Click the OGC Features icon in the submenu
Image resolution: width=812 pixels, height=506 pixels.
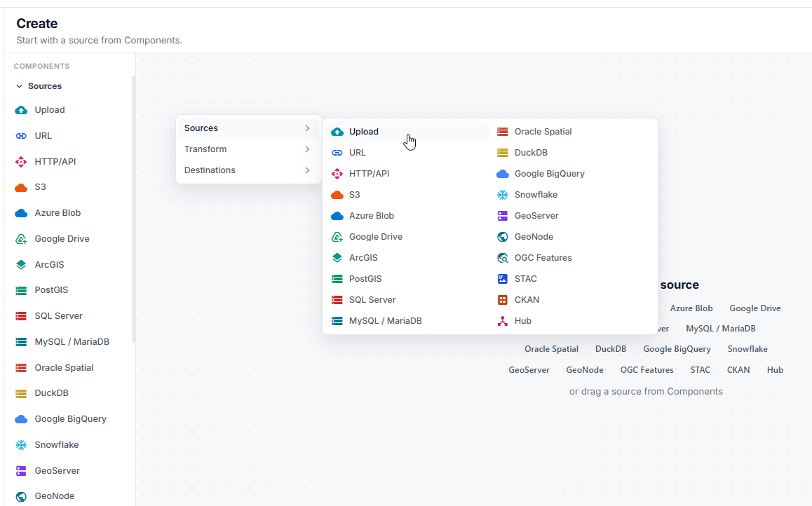pos(502,258)
